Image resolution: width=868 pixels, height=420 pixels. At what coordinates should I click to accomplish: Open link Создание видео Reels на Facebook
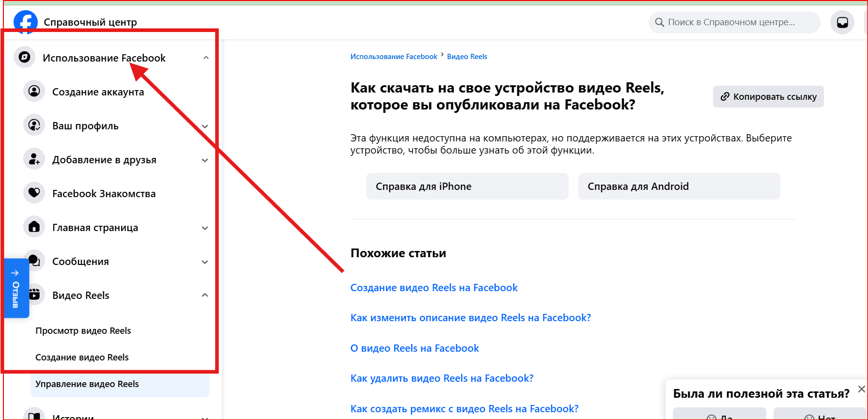434,288
